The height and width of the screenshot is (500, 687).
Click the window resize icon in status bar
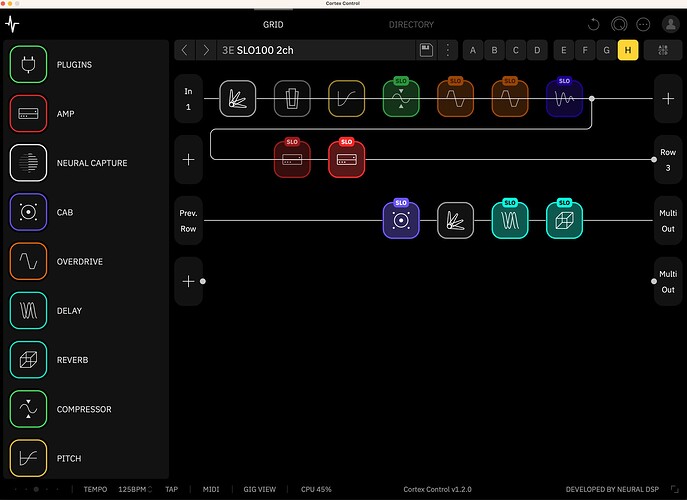point(675,489)
